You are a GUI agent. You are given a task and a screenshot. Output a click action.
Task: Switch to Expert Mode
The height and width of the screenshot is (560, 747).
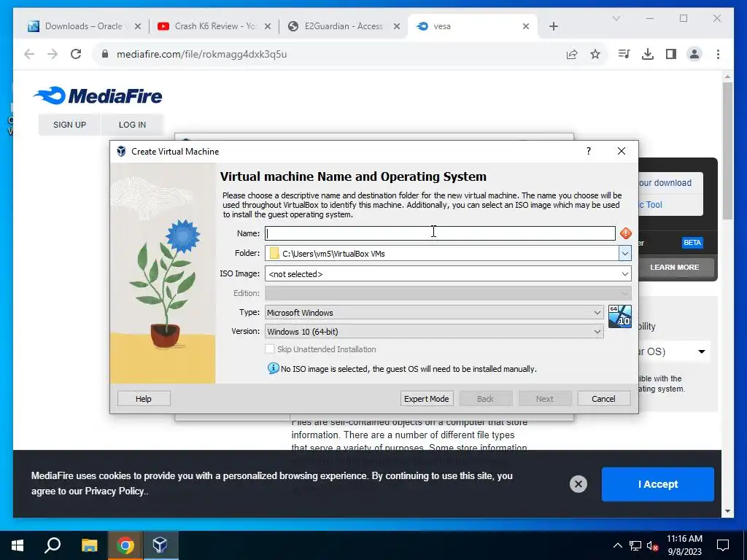click(426, 399)
